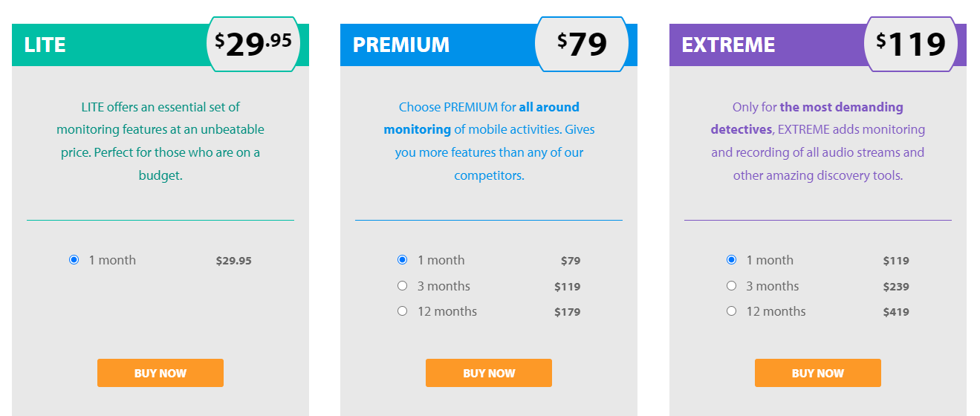Select EXTREME 1 month plan option
This screenshot has height=416, width=980.
pyautogui.click(x=731, y=260)
